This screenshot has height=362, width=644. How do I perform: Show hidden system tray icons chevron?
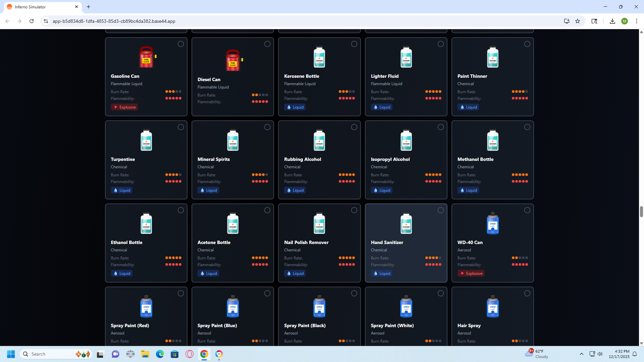[581, 354]
